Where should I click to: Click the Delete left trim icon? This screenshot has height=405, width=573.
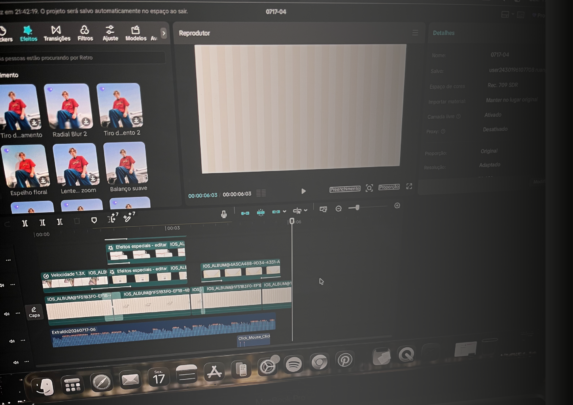(42, 222)
